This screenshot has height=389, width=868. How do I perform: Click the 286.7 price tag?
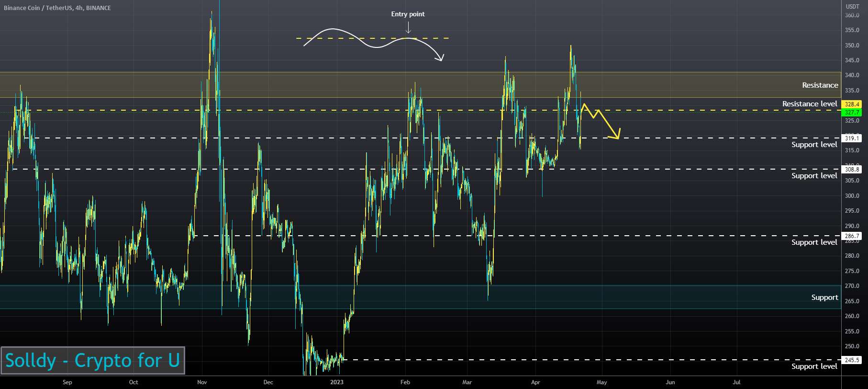852,236
